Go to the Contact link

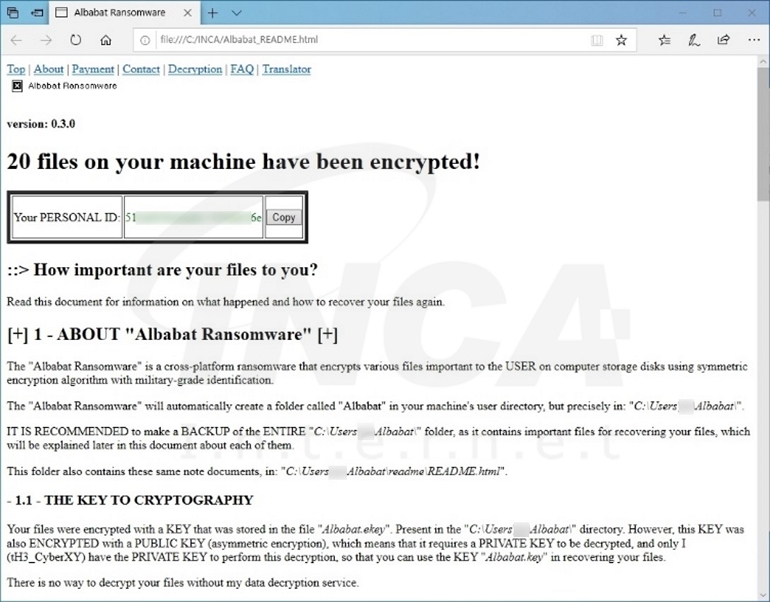[141, 69]
